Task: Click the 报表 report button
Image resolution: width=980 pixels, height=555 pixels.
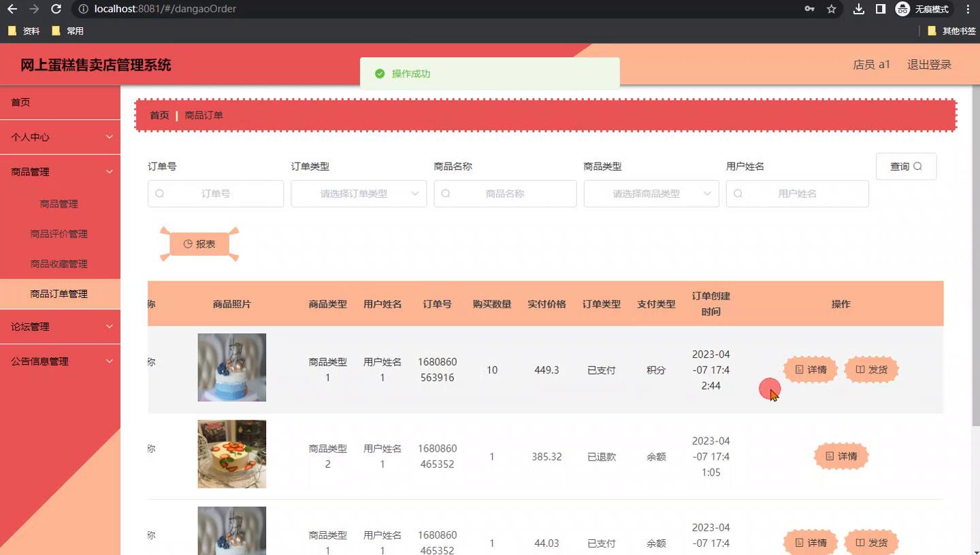Action: pos(199,244)
